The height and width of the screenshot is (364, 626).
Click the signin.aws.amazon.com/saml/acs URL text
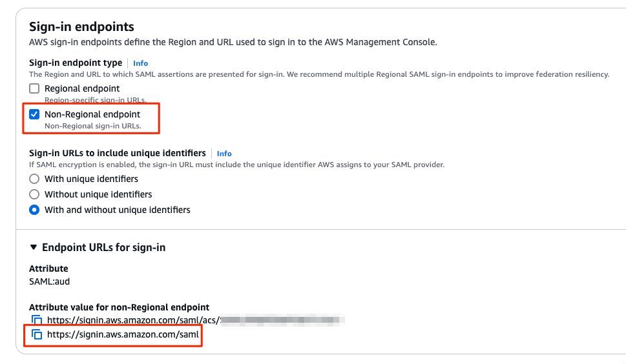coord(133,319)
